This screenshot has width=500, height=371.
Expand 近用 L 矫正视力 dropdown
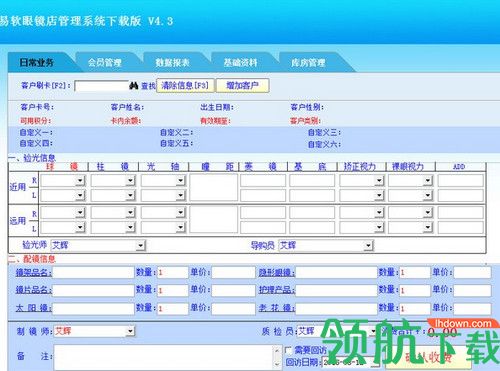pyautogui.click(x=379, y=195)
